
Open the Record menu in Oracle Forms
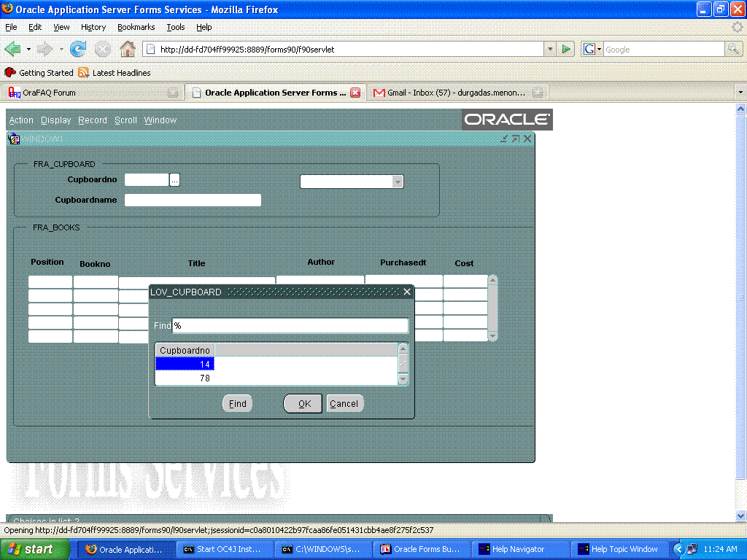pyautogui.click(x=93, y=120)
